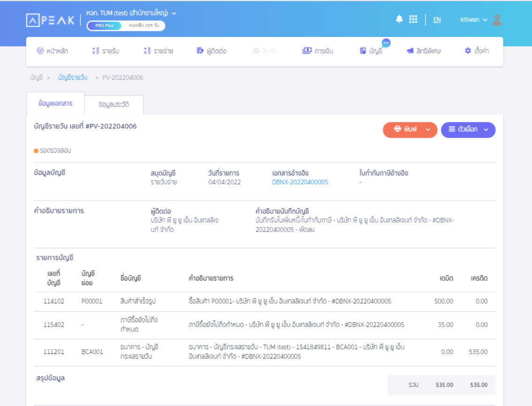The width and height of the screenshot is (532, 406).
Task: Open the การเงิน menu
Action: click(x=318, y=51)
